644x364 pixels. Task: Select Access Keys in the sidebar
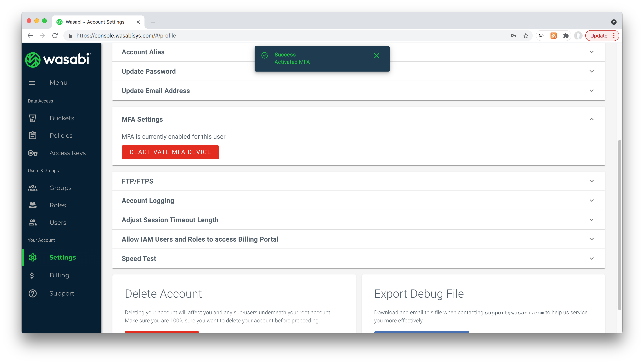pyautogui.click(x=67, y=153)
